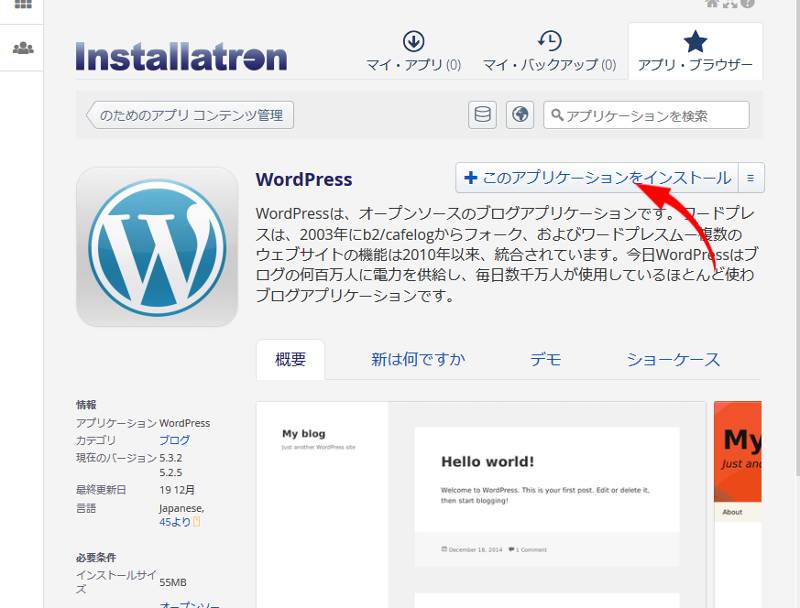Viewport: 800px width, 608px height.
Task: Open the install options menu arrow
Action: click(751, 178)
